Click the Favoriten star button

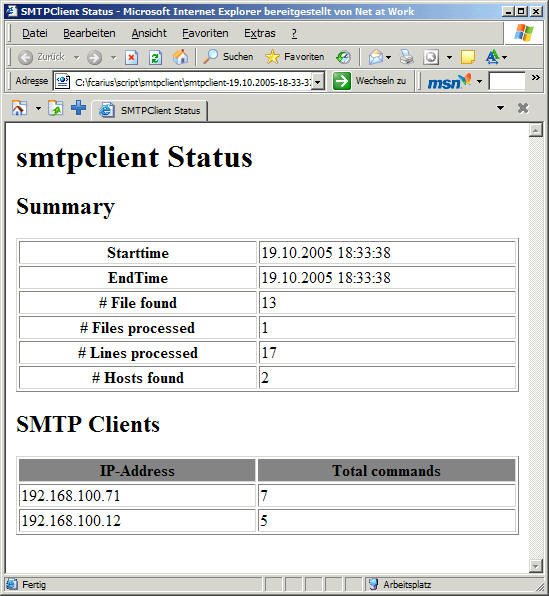(295, 57)
